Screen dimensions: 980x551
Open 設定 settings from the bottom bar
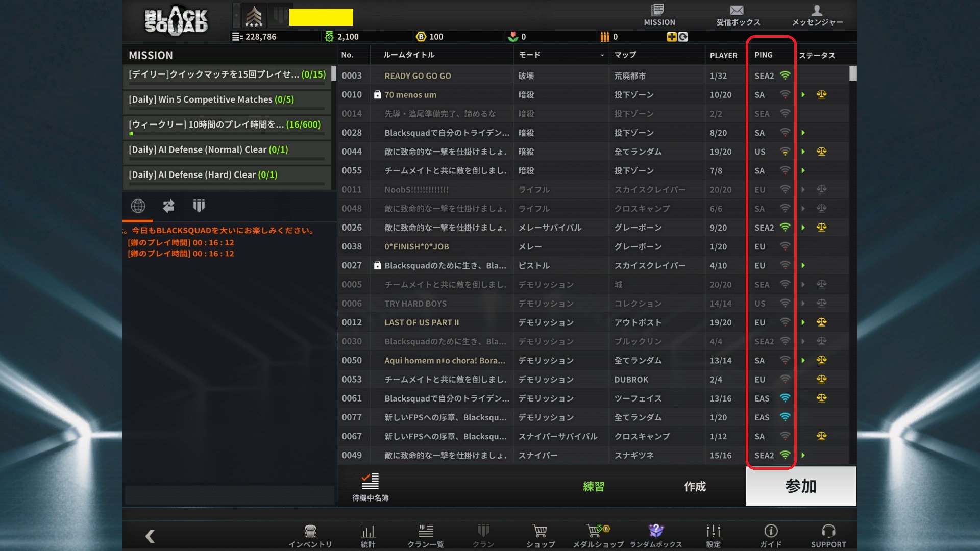714,536
